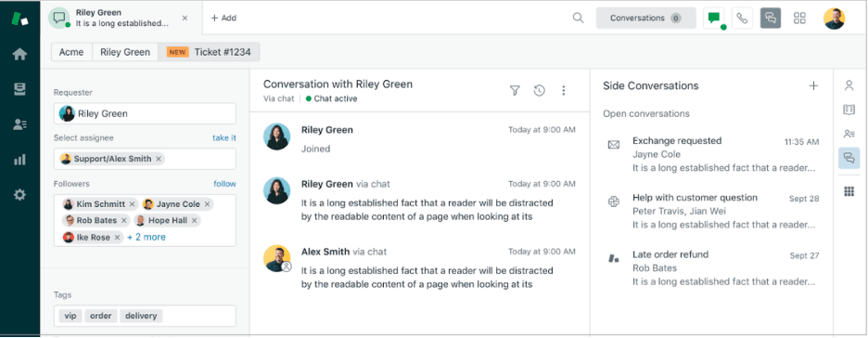
Task: Remove follower Jayne Cole
Action: pos(207,204)
